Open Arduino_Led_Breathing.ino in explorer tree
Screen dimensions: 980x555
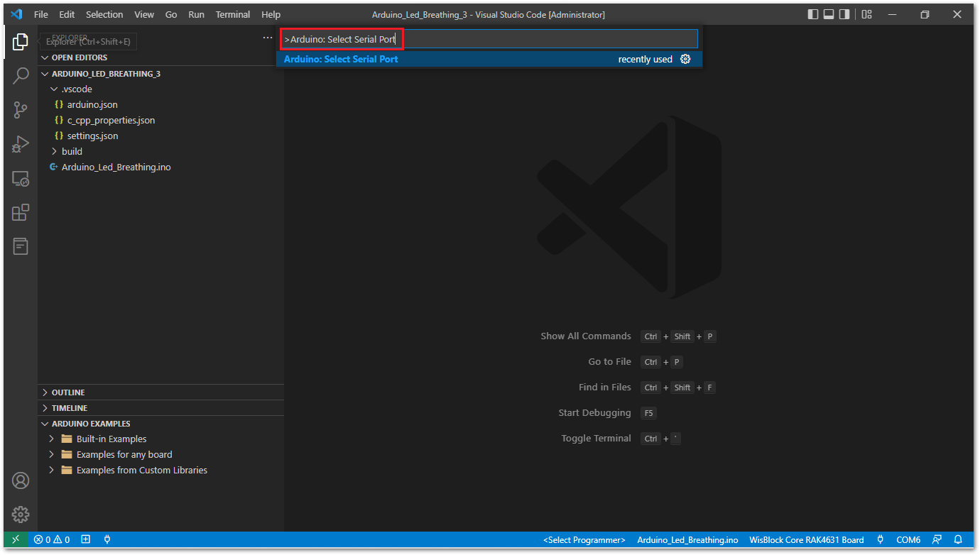tap(160, 167)
